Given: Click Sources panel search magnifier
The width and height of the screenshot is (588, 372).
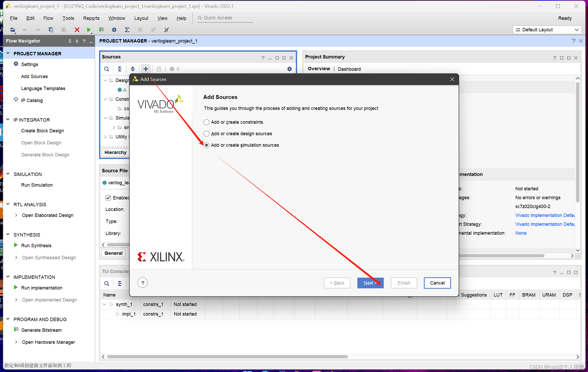Looking at the screenshot, I should [107, 69].
